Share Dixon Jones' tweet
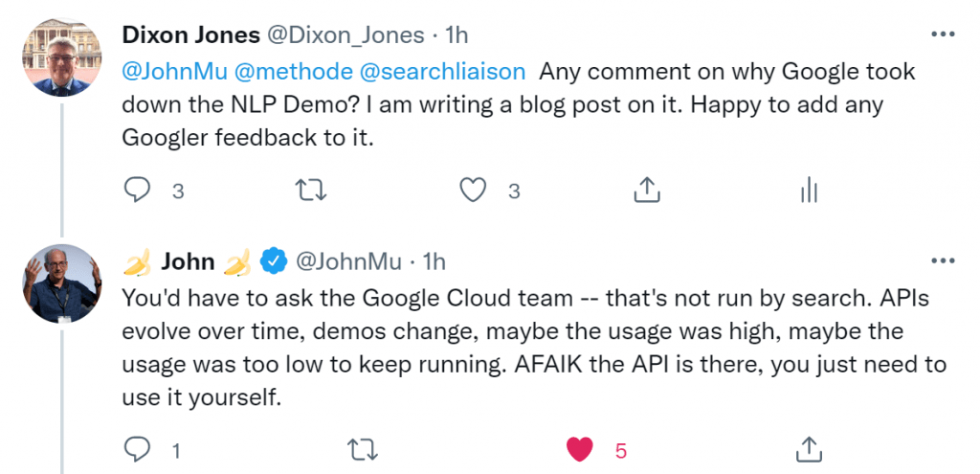The width and height of the screenshot is (980, 474). pyautogui.click(x=647, y=190)
